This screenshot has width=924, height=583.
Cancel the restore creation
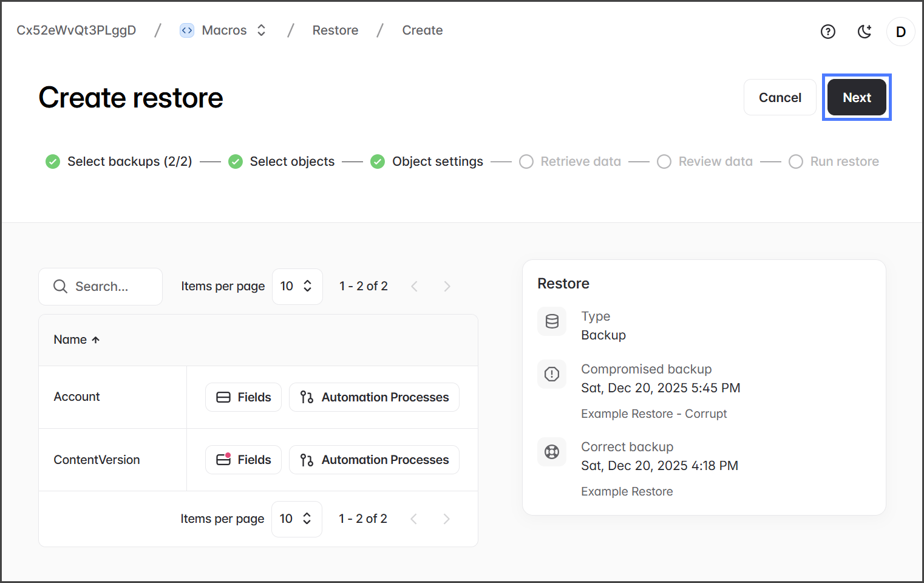(780, 98)
